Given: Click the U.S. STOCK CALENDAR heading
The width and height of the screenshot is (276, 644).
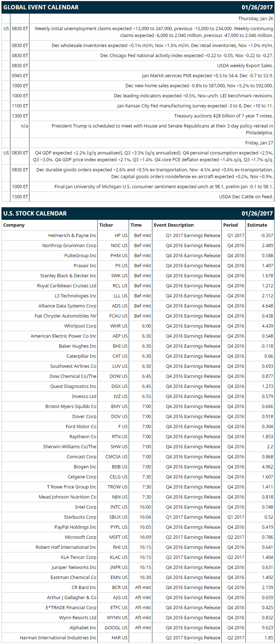Looking at the screenshot, I should (35, 213).
